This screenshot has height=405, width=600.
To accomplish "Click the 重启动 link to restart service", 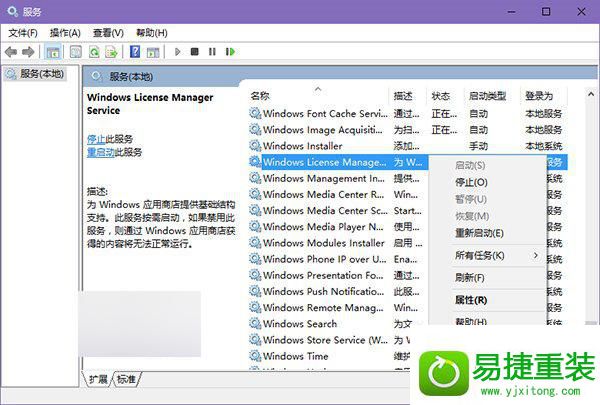I will (101, 152).
